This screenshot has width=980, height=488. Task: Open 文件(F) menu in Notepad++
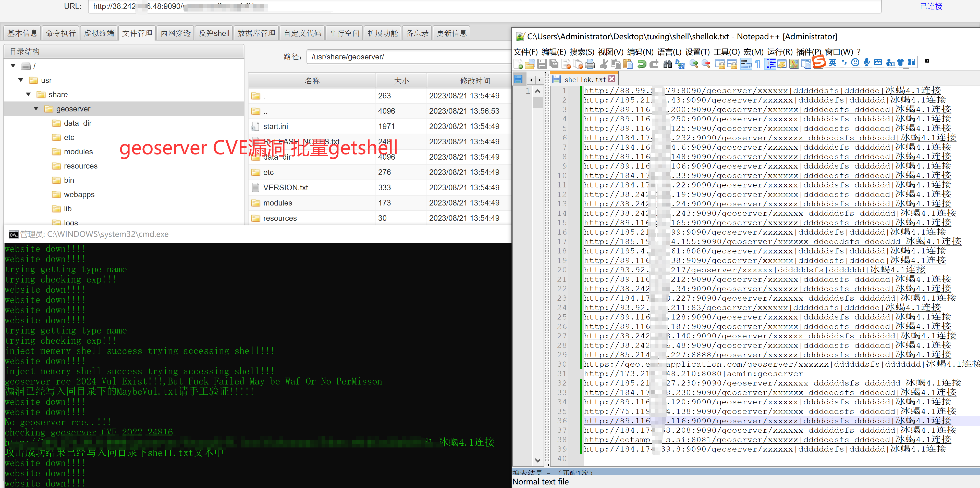[x=525, y=52]
